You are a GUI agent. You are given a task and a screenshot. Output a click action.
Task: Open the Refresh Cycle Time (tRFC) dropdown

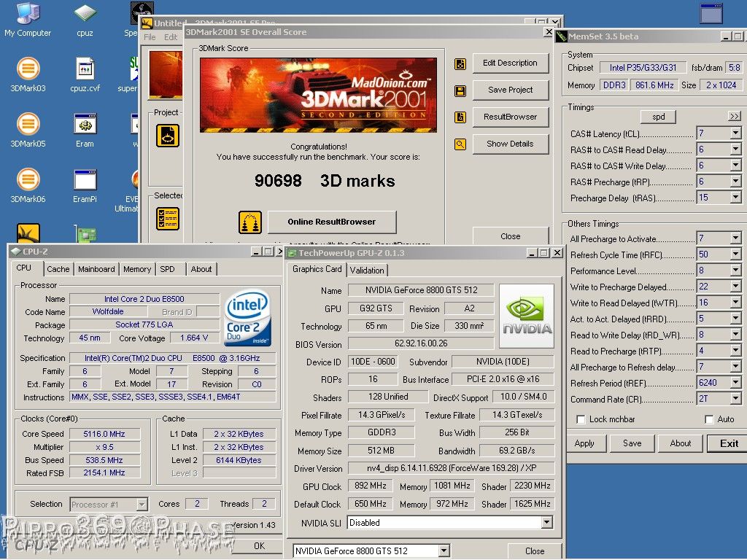[x=735, y=254]
